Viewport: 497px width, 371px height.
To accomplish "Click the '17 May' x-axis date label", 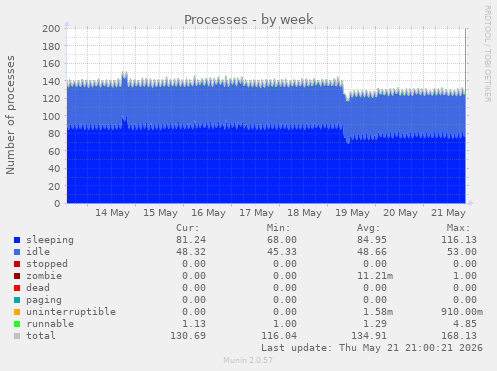I will coord(256,213).
